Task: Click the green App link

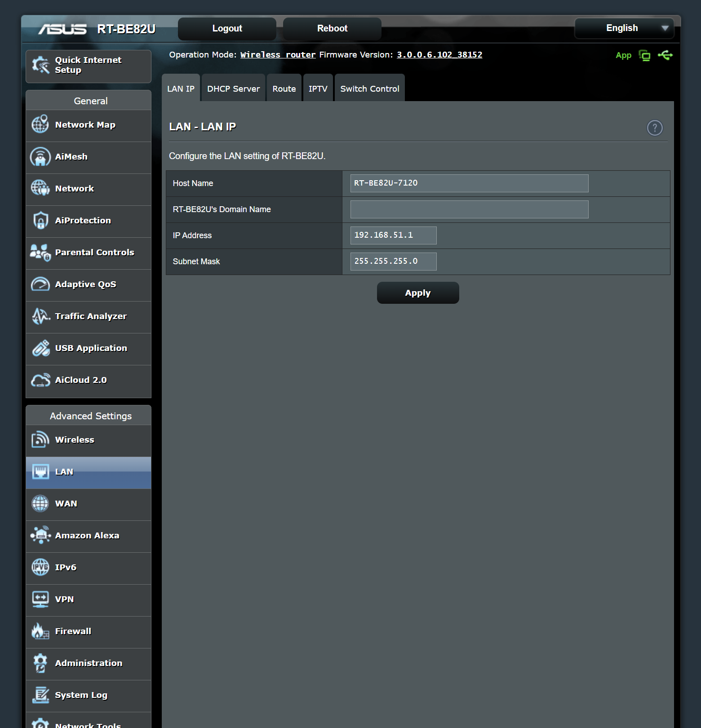Action: click(x=623, y=55)
